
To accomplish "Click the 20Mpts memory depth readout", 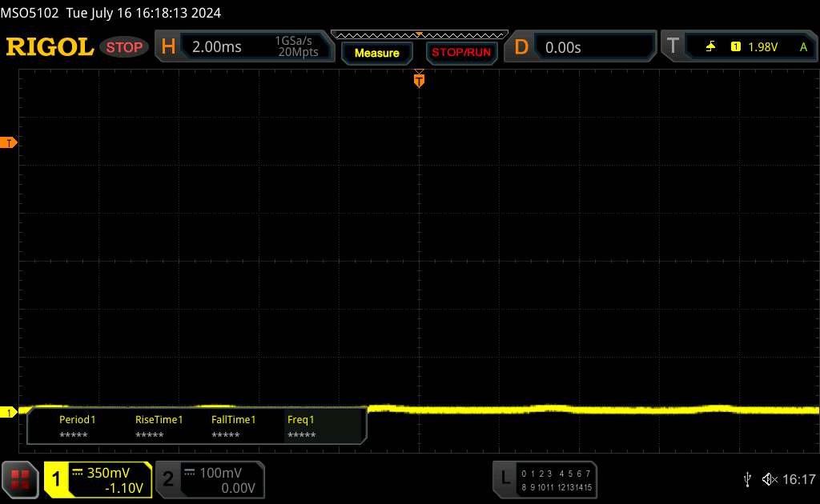I will [298, 52].
